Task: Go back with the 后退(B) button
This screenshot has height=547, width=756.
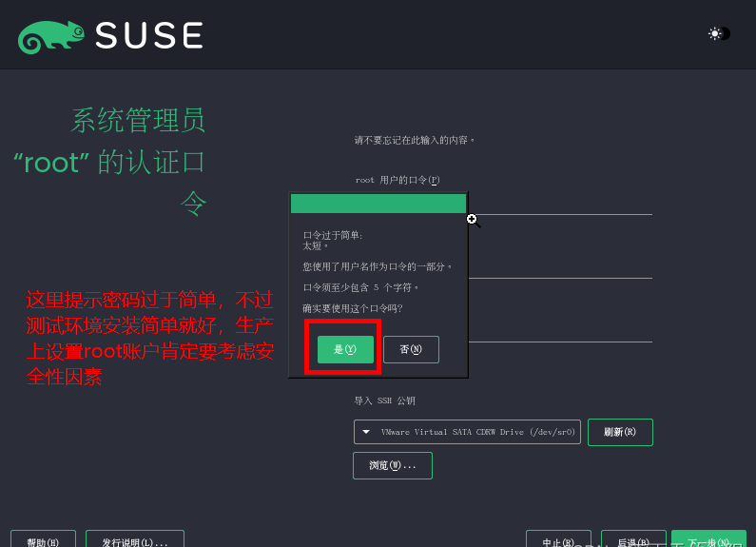Action: (x=631, y=540)
